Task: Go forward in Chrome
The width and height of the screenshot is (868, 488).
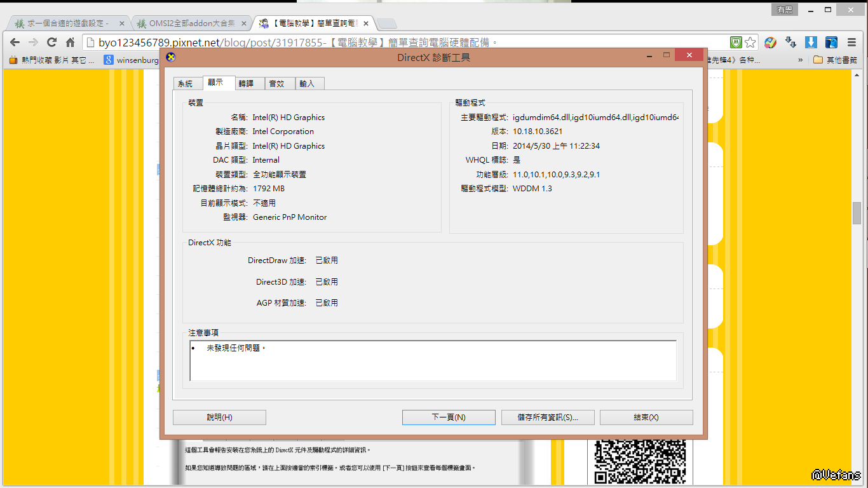Action: tap(34, 43)
